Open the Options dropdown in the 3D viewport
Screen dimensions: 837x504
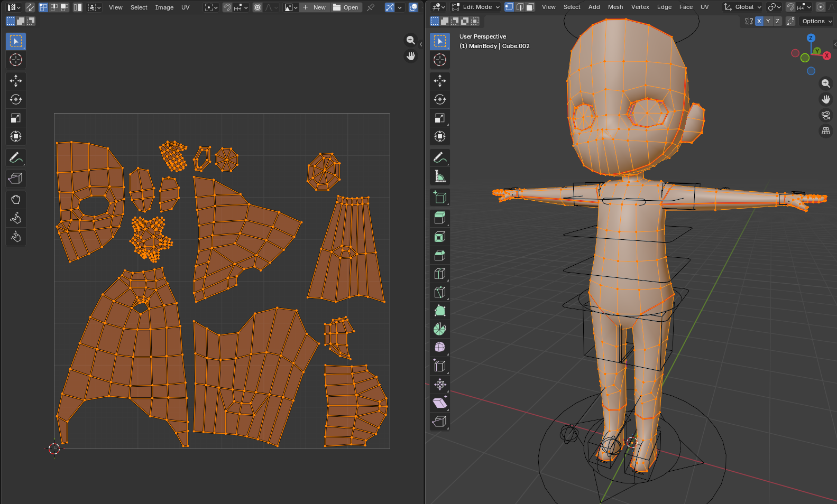tap(816, 21)
